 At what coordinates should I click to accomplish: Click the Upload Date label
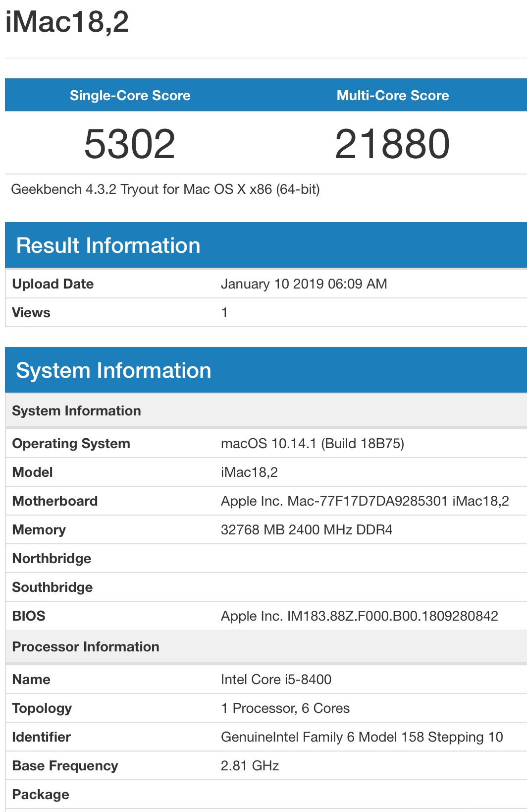pos(53,284)
